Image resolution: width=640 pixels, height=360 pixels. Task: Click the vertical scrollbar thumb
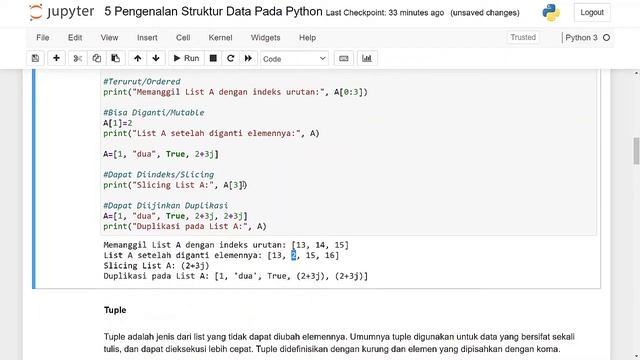(x=636, y=151)
